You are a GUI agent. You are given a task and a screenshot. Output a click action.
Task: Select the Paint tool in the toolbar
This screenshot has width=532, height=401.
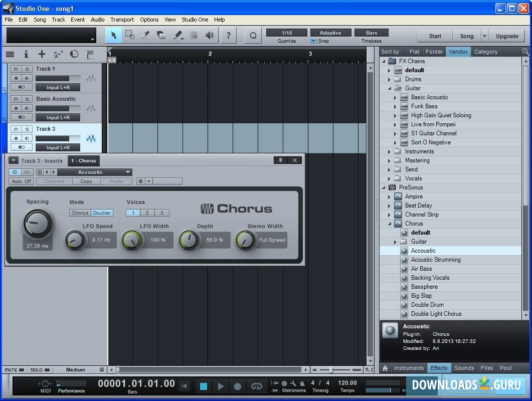point(178,36)
